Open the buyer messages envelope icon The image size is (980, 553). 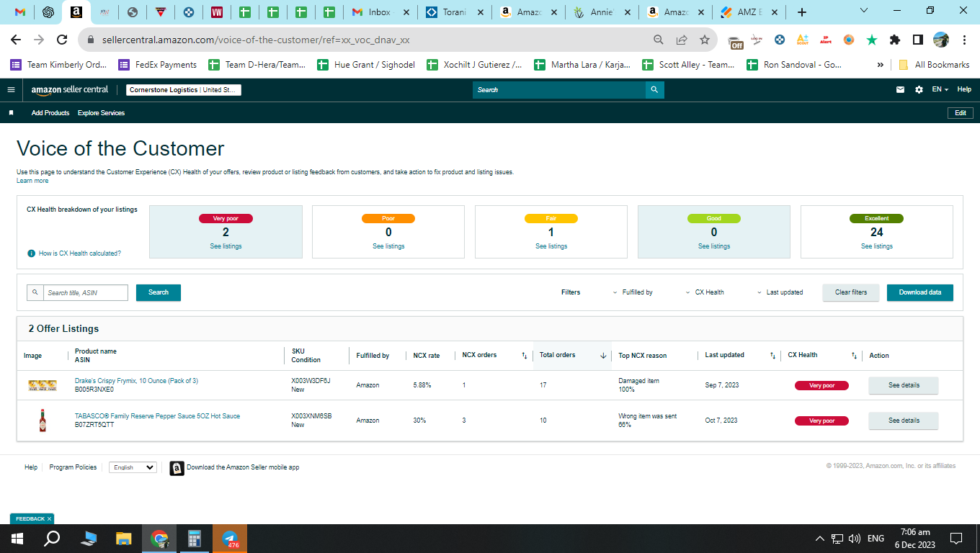900,90
